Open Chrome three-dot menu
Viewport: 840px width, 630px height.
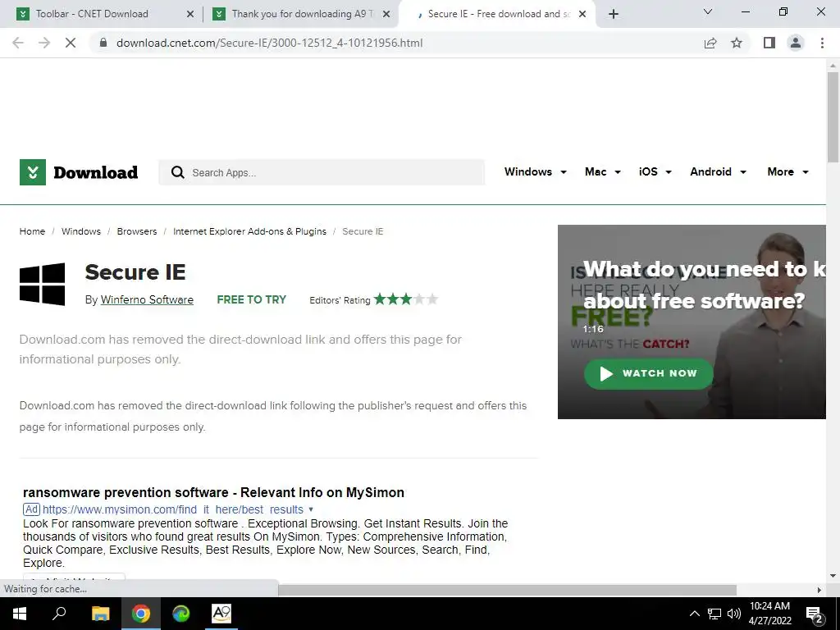pos(822,43)
